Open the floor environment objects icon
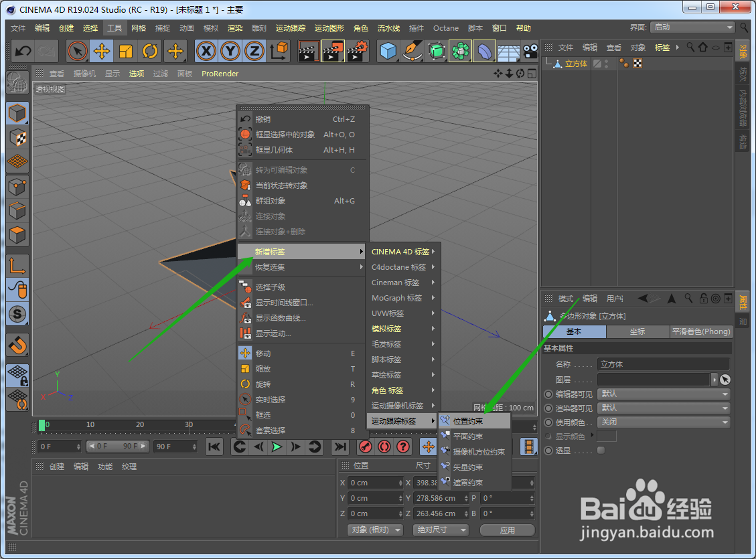This screenshot has height=559, width=756. tap(509, 52)
